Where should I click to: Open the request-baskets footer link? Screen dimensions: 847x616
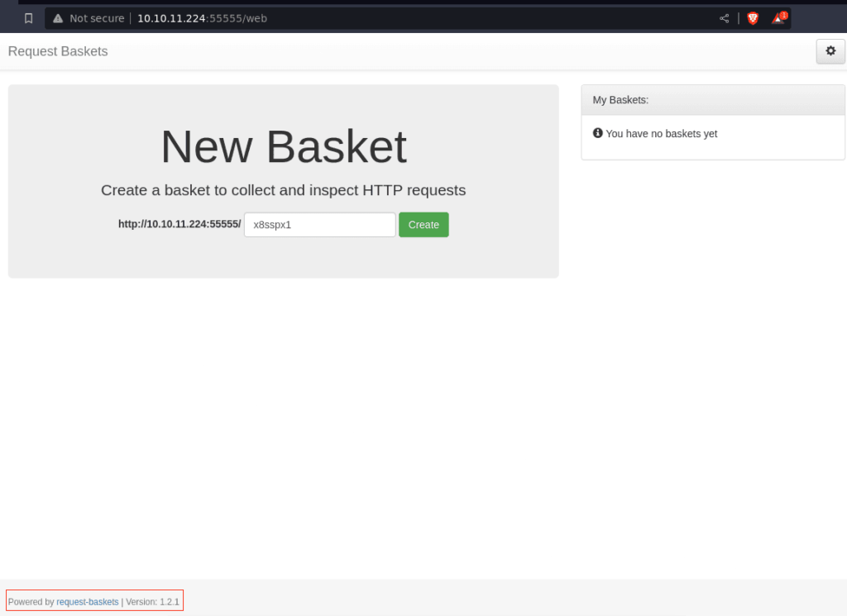[x=88, y=601]
